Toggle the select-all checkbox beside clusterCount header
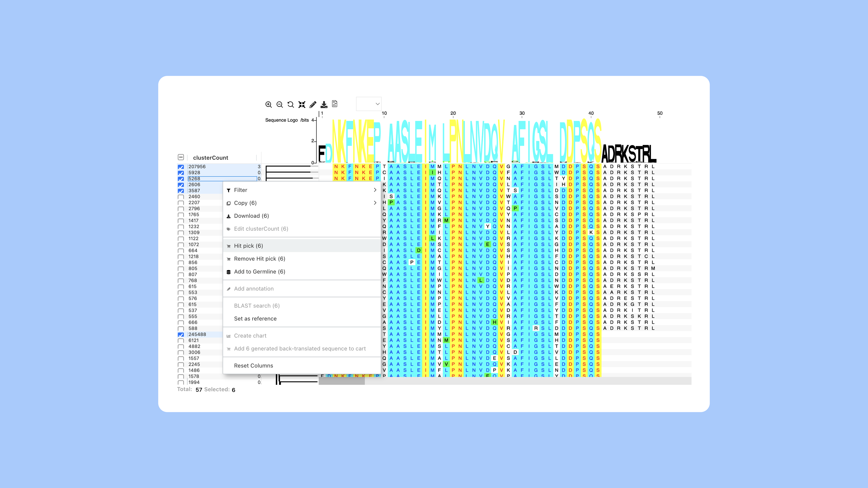Image resolution: width=868 pixels, height=488 pixels. coord(181,157)
